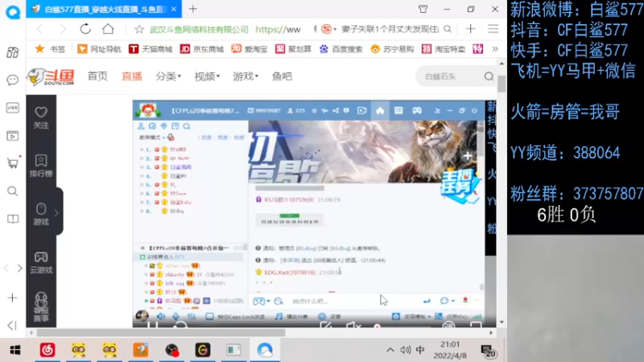Expand the 游戏 dropdown in top nav
The image size is (644, 362).
coord(246,76)
